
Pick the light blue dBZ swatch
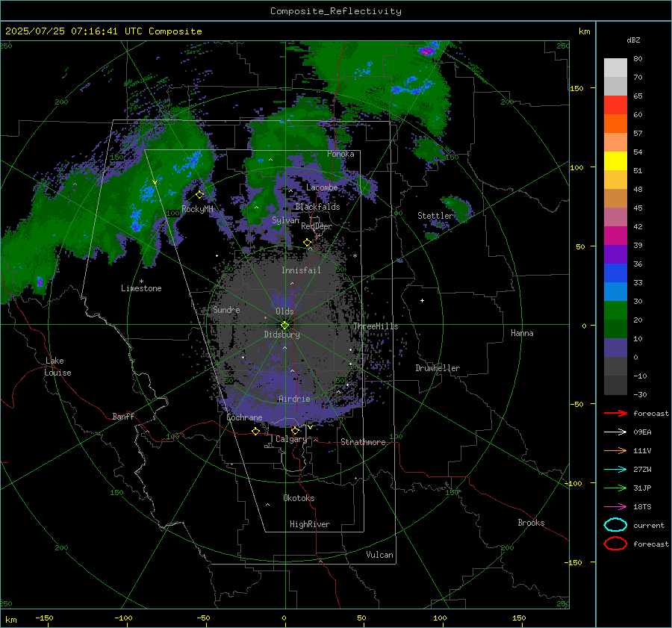(615, 292)
